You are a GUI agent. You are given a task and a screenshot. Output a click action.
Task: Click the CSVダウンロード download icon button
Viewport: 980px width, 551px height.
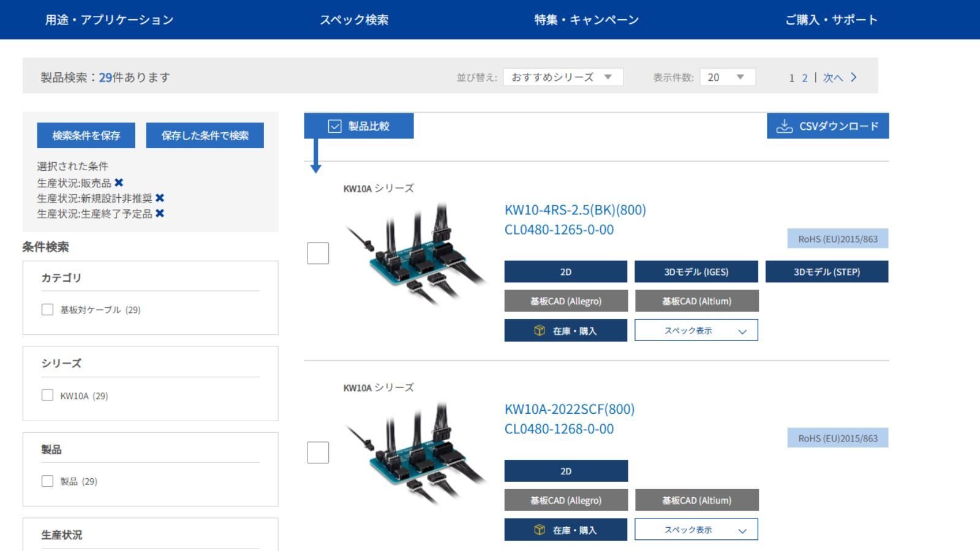[x=785, y=126]
